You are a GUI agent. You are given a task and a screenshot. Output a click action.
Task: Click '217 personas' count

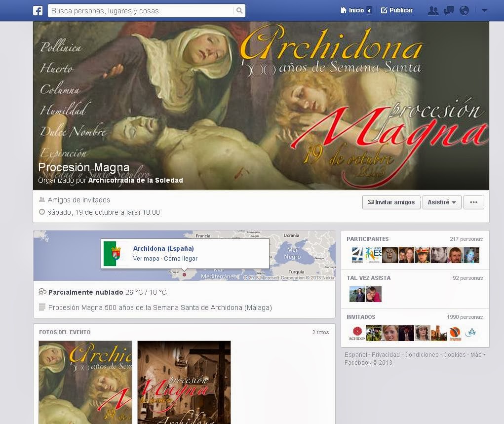tap(466, 239)
